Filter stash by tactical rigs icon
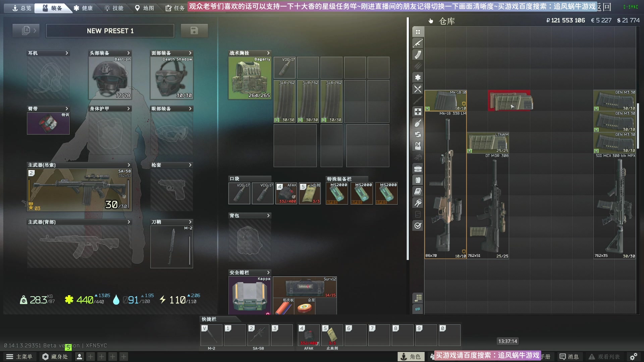Screen dimensions: 644x362 418,146
